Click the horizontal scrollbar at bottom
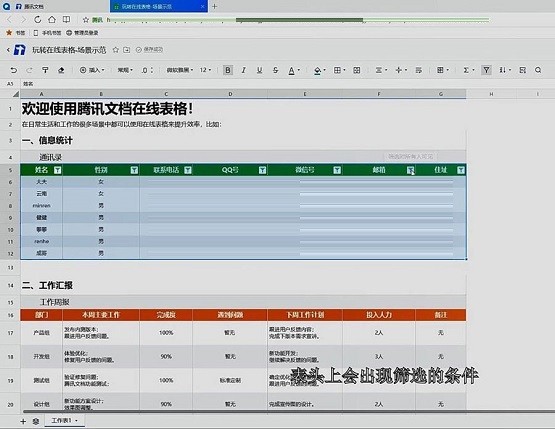This screenshot has width=555, height=429. coord(288,412)
